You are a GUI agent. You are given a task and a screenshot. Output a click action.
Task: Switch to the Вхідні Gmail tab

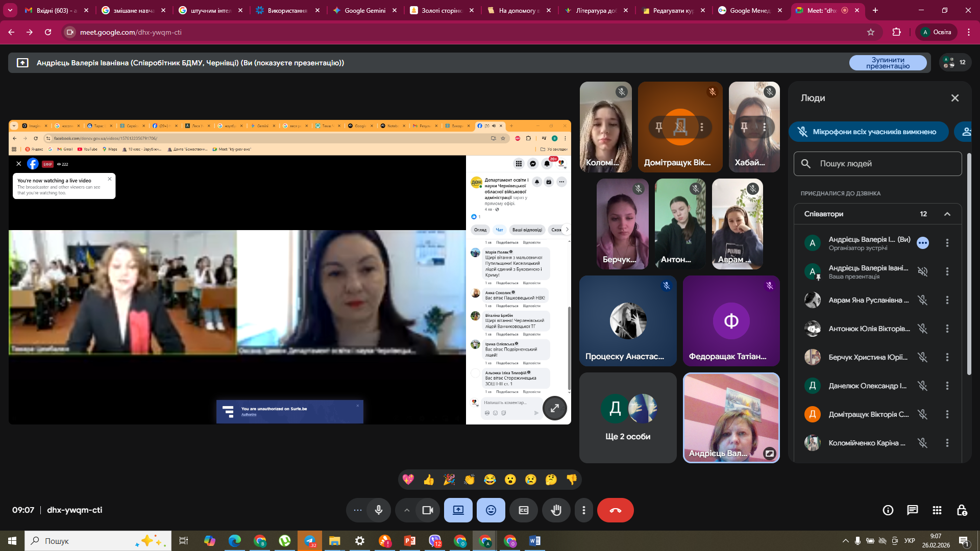pyautogui.click(x=56, y=10)
